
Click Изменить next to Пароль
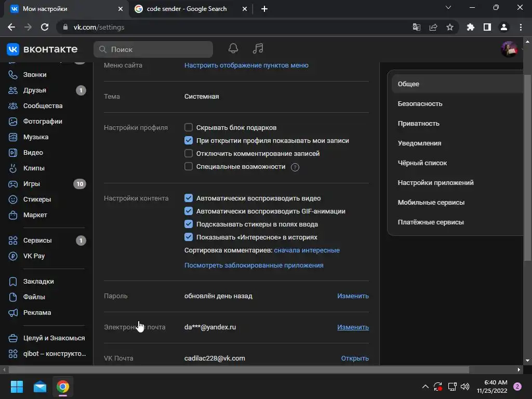tap(353, 296)
